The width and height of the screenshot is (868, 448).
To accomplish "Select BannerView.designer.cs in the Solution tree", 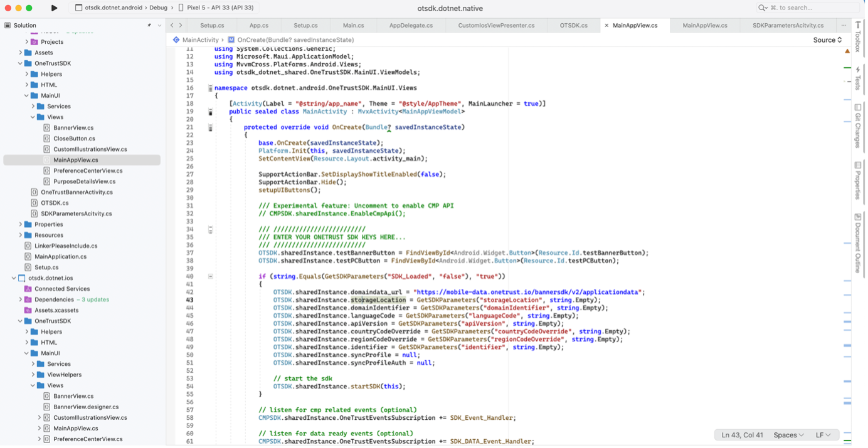I will (x=86, y=407).
